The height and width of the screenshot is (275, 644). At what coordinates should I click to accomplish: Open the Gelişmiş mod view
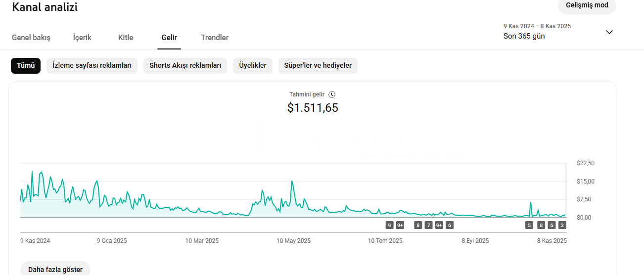pyautogui.click(x=587, y=5)
